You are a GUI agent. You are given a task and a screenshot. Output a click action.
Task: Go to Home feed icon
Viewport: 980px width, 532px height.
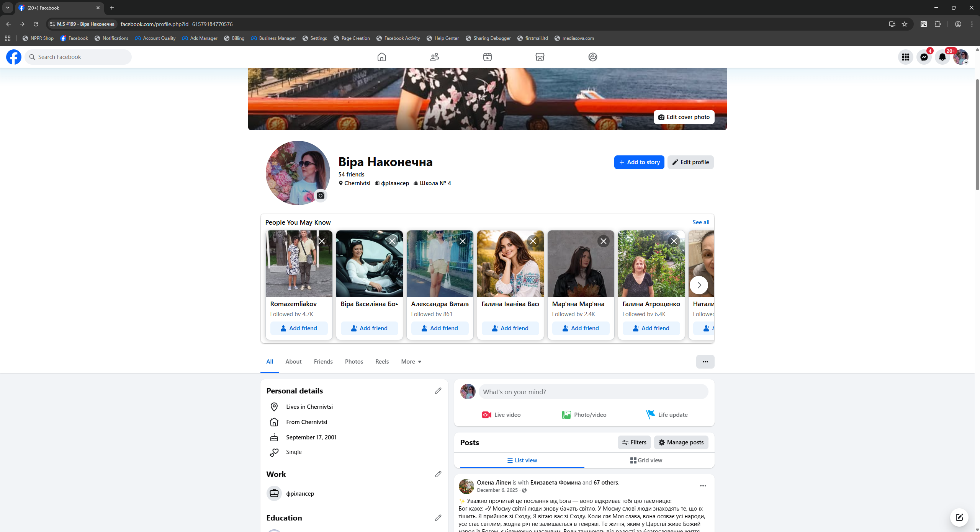381,57
